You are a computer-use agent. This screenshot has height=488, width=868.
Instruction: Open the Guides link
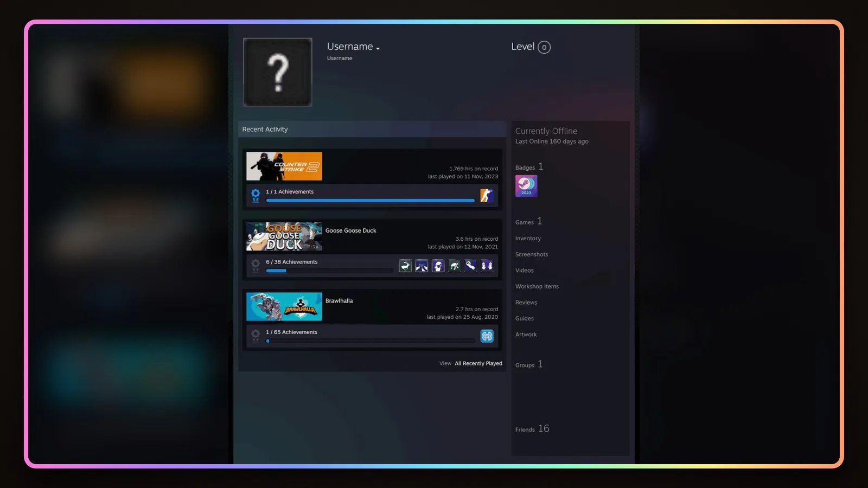click(x=525, y=318)
